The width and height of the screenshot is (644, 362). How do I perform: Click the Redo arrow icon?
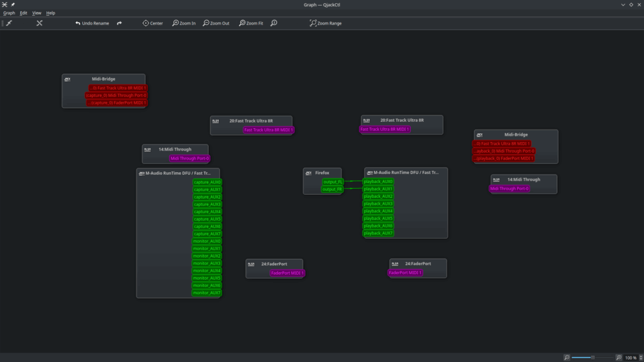119,23
